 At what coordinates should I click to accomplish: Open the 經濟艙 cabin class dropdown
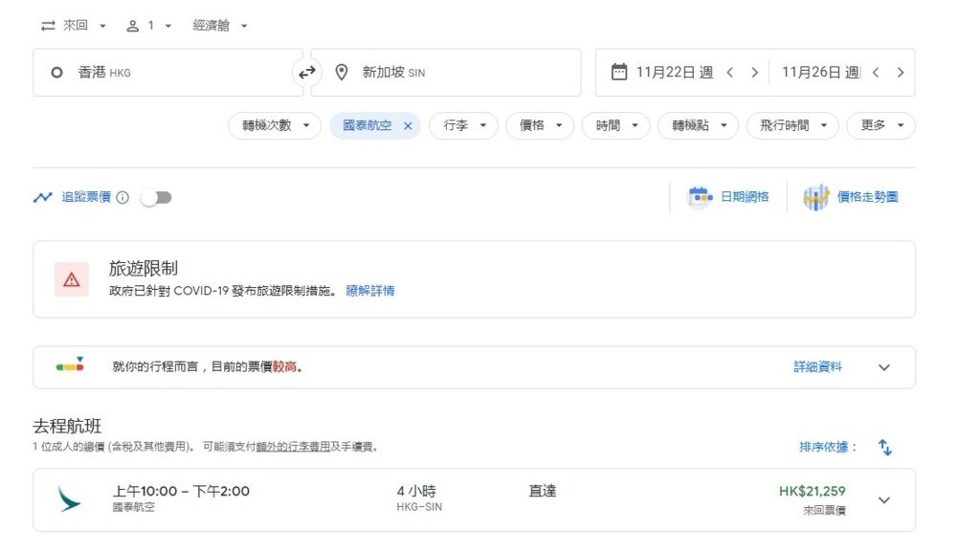(220, 26)
